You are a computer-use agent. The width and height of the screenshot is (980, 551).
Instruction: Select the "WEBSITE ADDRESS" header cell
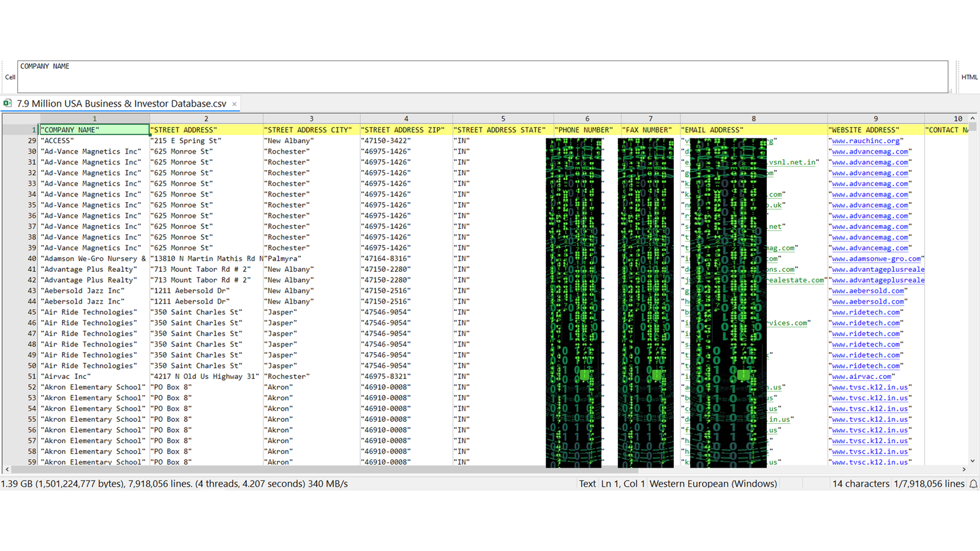pos(875,130)
